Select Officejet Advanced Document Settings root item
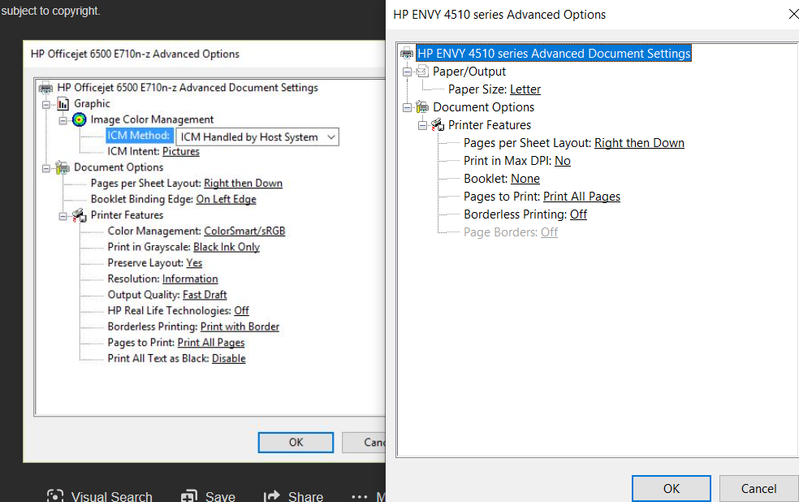Viewport: 799px width, 502px height. point(187,88)
